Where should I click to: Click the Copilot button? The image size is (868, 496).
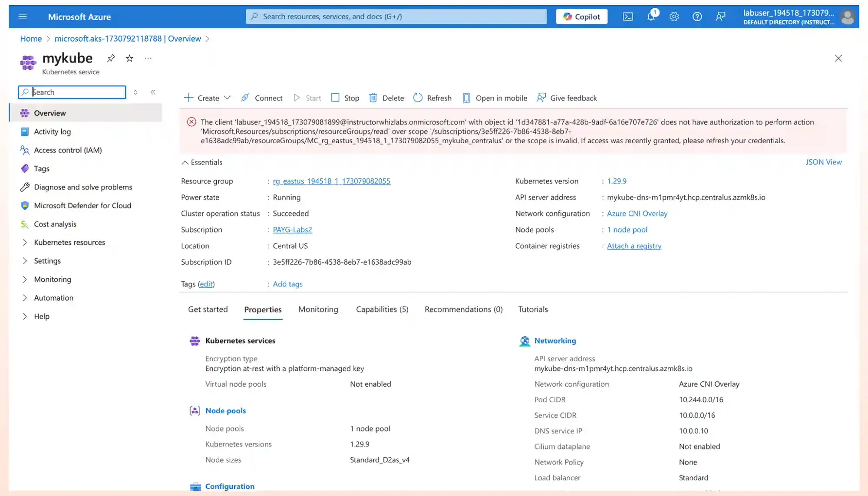click(x=581, y=16)
